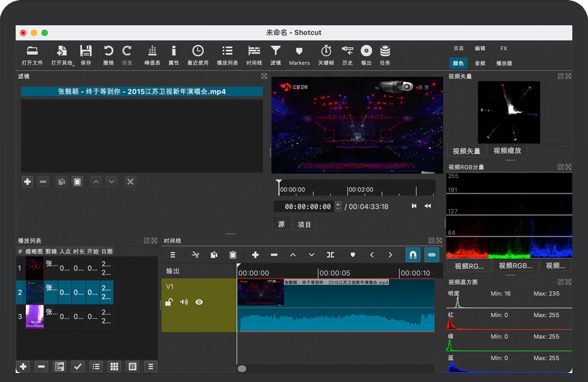The width and height of the screenshot is (588, 382).
Task: Open the playlist hamburger menu
Action: tap(150, 366)
